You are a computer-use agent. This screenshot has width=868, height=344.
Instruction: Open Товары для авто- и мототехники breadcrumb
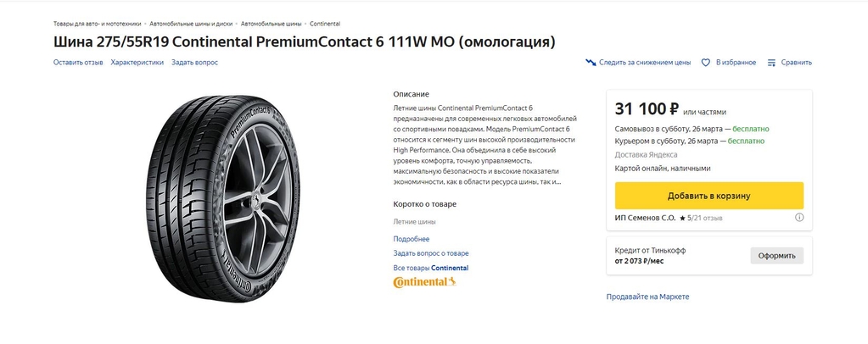[x=98, y=24]
